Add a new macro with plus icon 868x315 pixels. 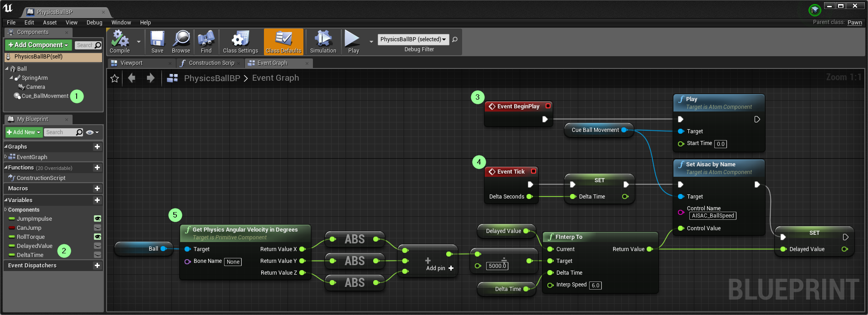point(97,189)
